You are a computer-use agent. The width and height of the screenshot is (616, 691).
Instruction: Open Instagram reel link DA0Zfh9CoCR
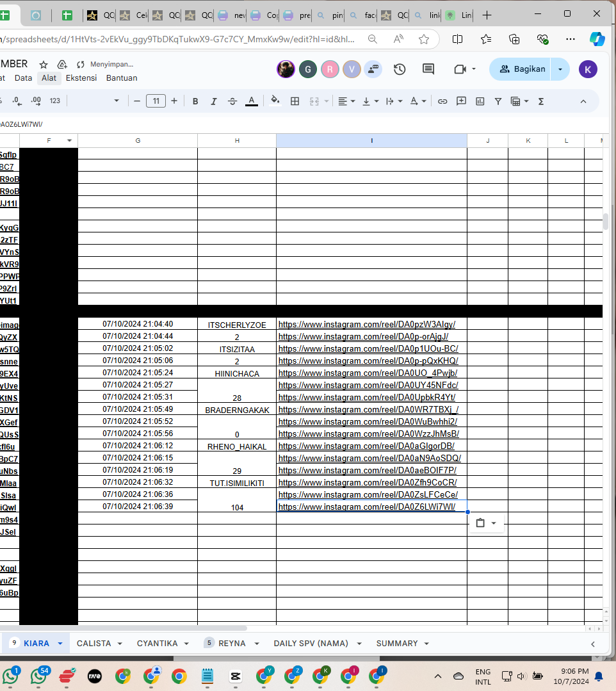[x=368, y=483]
